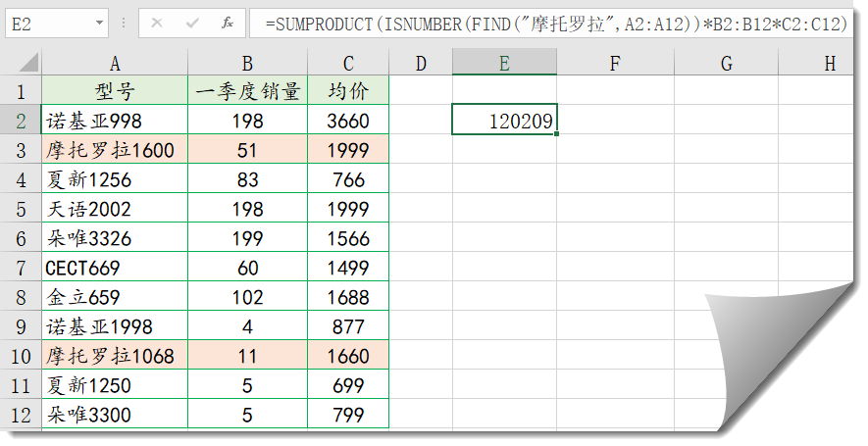Select column A header

click(115, 63)
